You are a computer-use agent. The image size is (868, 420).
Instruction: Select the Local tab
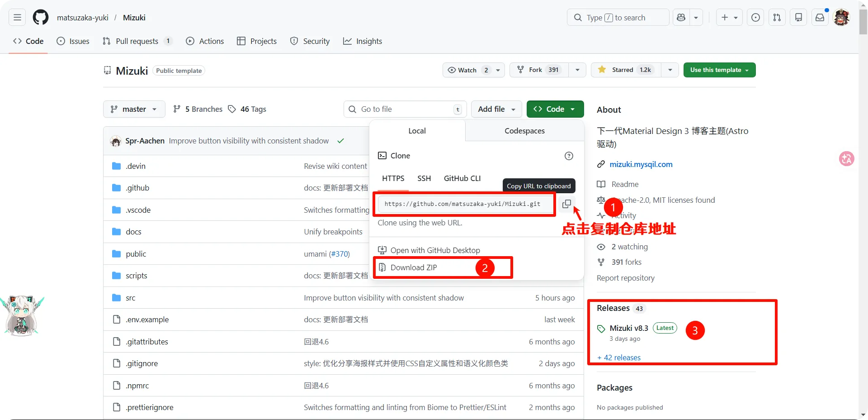click(417, 131)
